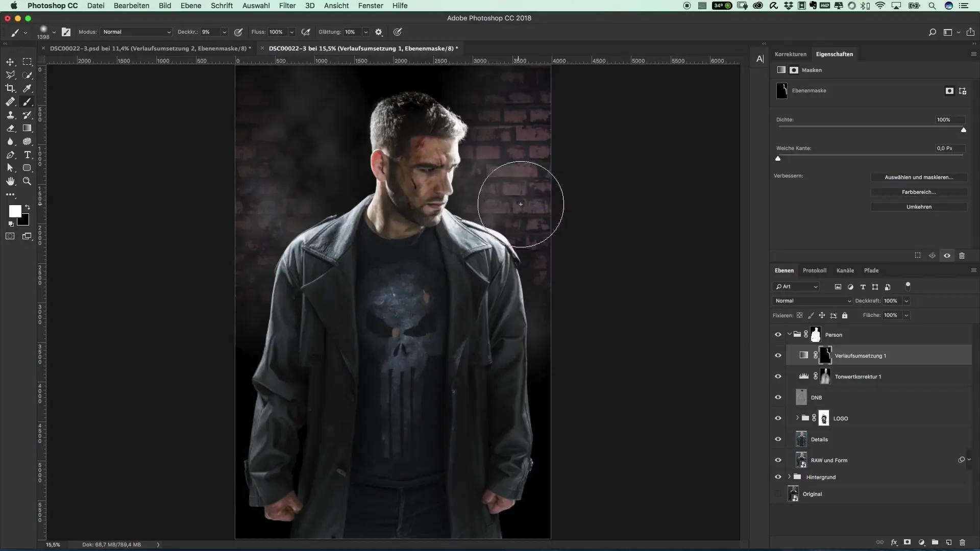Add a layer style via fx icon
Image resolution: width=980 pixels, height=551 pixels.
tap(894, 542)
